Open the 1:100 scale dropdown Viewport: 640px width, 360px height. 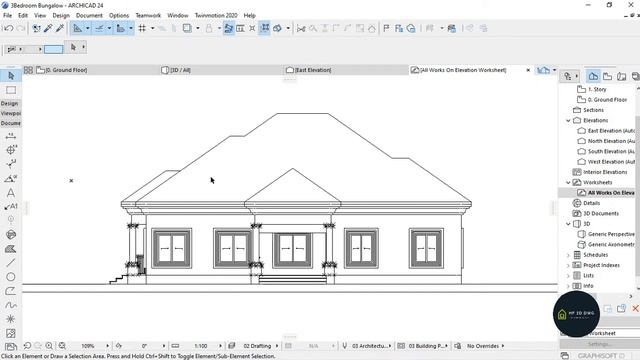pos(220,346)
